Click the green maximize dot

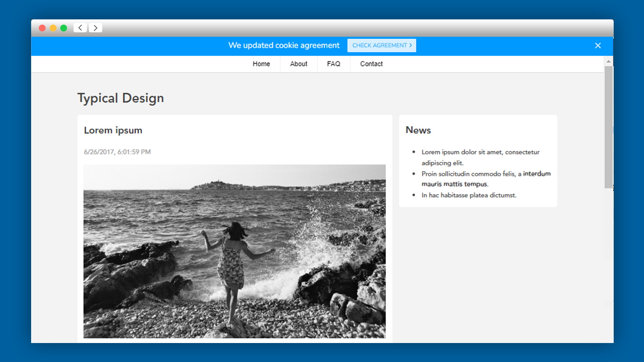point(63,28)
